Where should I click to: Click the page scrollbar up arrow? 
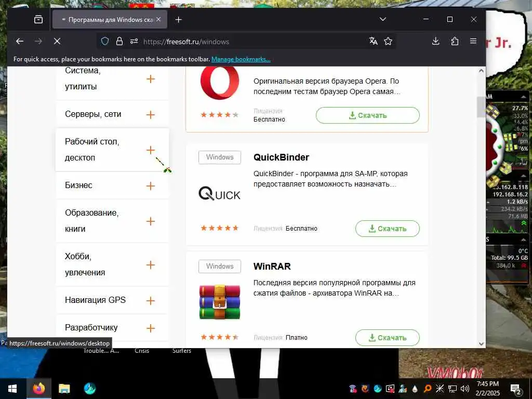pyautogui.click(x=481, y=71)
